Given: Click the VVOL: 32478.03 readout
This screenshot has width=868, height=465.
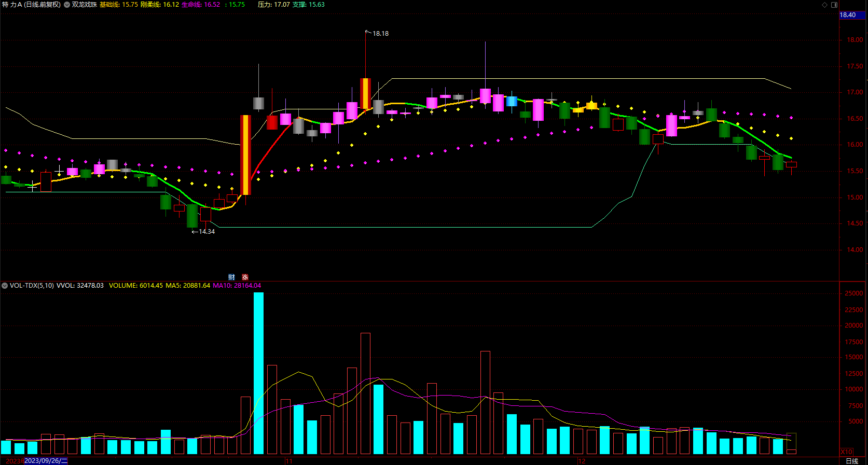Looking at the screenshot, I should click(80, 286).
